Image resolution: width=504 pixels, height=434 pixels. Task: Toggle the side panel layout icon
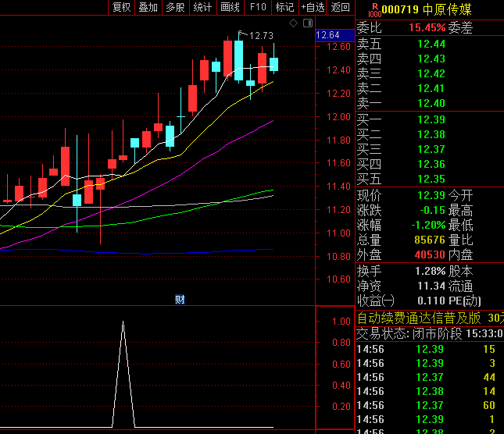pyautogui.click(x=308, y=23)
